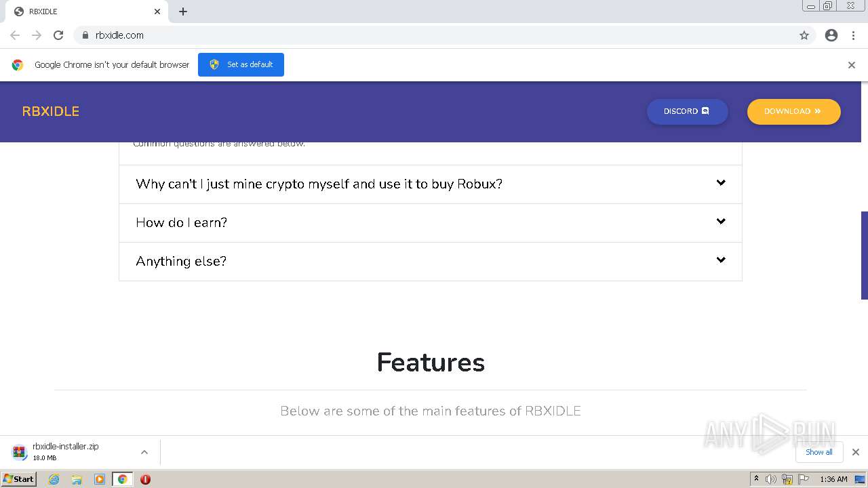
Task: Click the chevron beside "How do I earn?"
Action: pyautogui.click(x=721, y=222)
